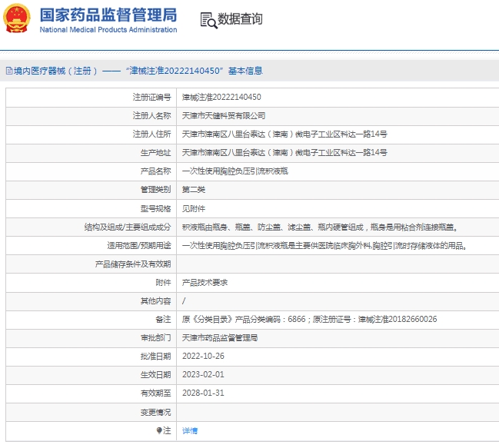This screenshot has width=499, height=448.
Task: Click management category value 第二类
Action: [194, 190]
